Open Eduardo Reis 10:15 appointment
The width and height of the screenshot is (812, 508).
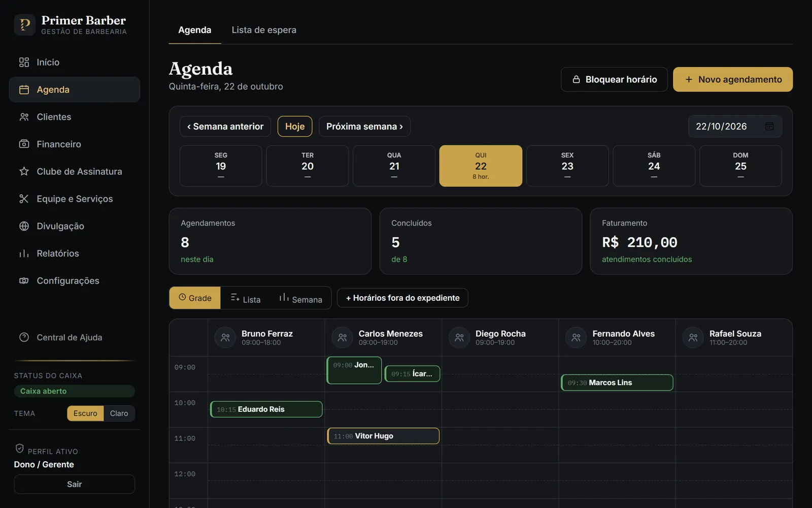(x=266, y=409)
